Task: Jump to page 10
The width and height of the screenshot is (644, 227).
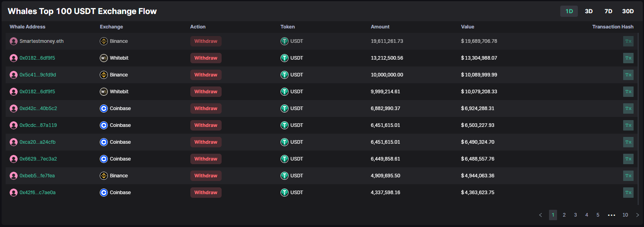Action: tap(625, 215)
